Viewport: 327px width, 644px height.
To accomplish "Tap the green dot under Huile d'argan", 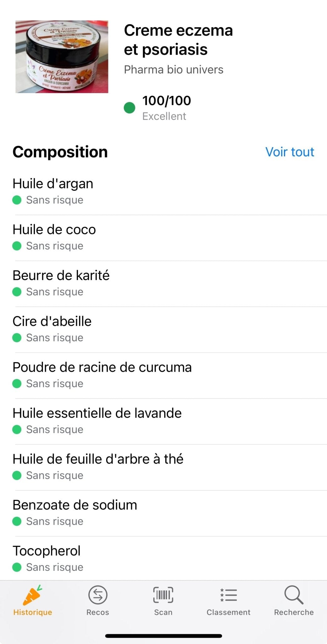I will (17, 200).
